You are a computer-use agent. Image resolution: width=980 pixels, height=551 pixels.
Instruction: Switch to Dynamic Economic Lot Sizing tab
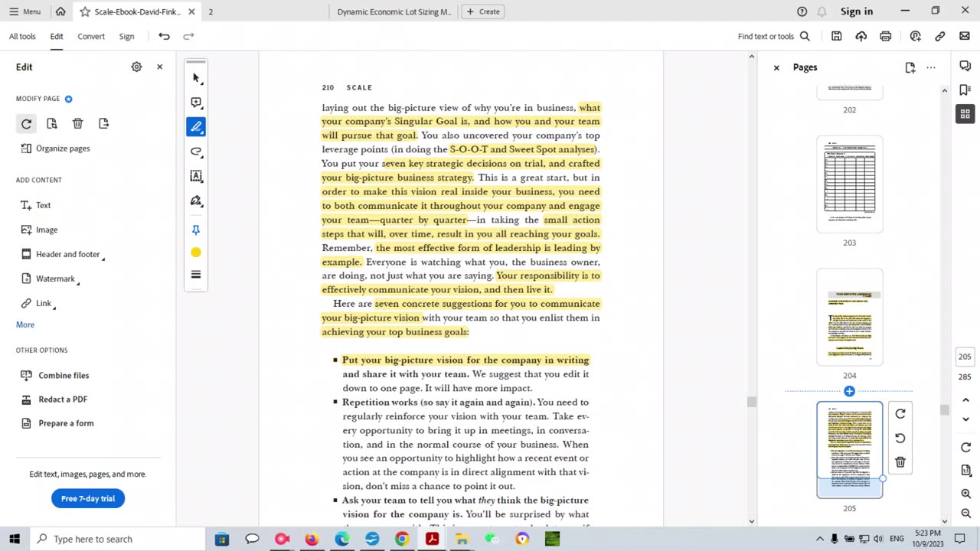(x=394, y=11)
